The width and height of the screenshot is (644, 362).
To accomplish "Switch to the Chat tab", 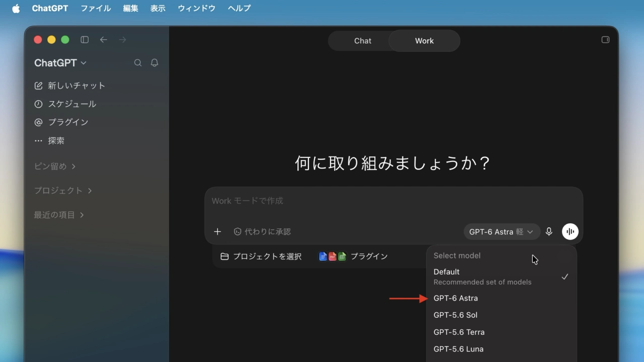I will click(x=362, y=41).
